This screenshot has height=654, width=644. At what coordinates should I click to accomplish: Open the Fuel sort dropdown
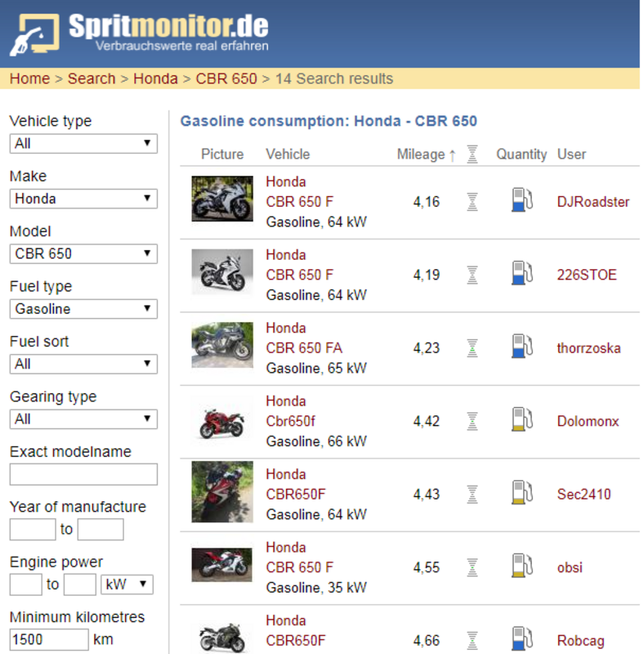[x=83, y=364]
